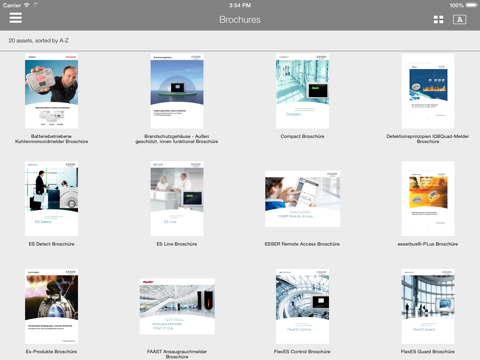Open the Compact Broschüre cover
480x360 pixels.
302,91
